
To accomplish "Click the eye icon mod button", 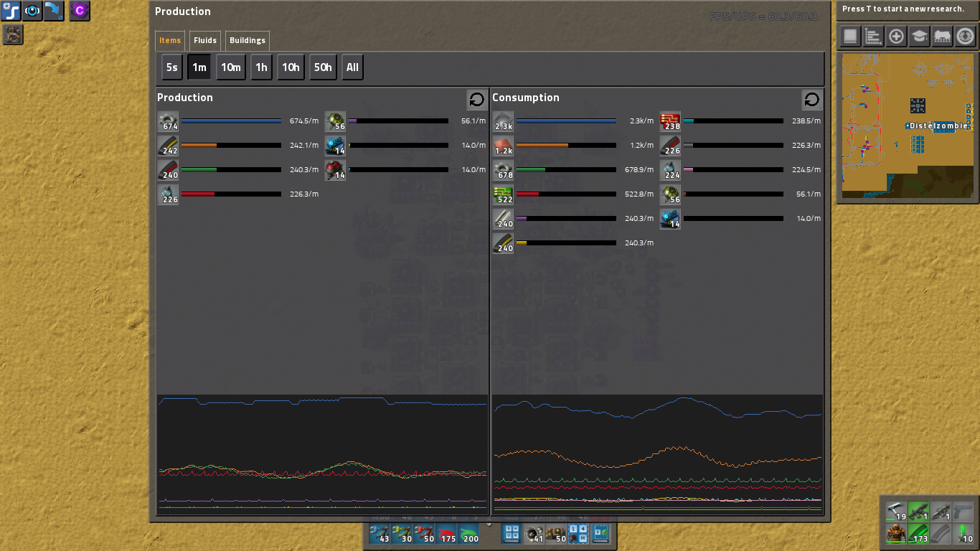I will (33, 10).
